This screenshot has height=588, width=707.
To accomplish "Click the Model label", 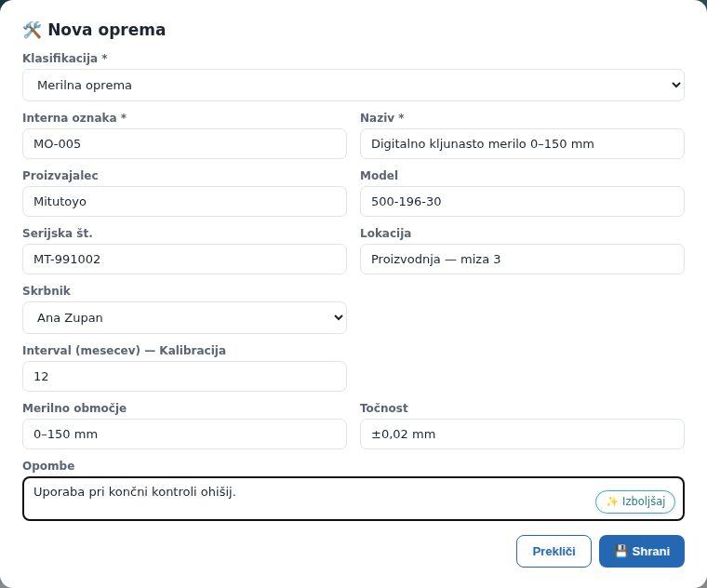I will pos(379,176).
